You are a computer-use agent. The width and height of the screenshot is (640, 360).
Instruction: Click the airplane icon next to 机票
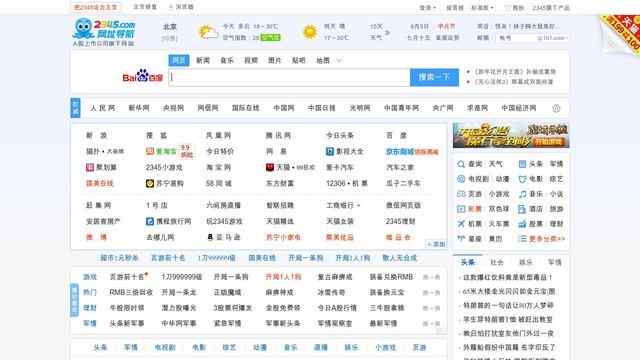461,224
